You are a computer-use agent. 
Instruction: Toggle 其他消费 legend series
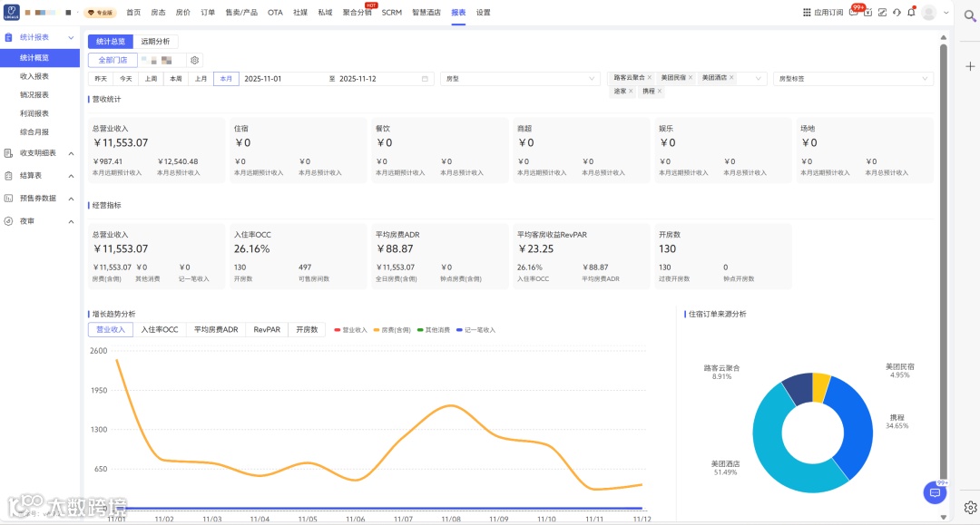pyautogui.click(x=434, y=330)
